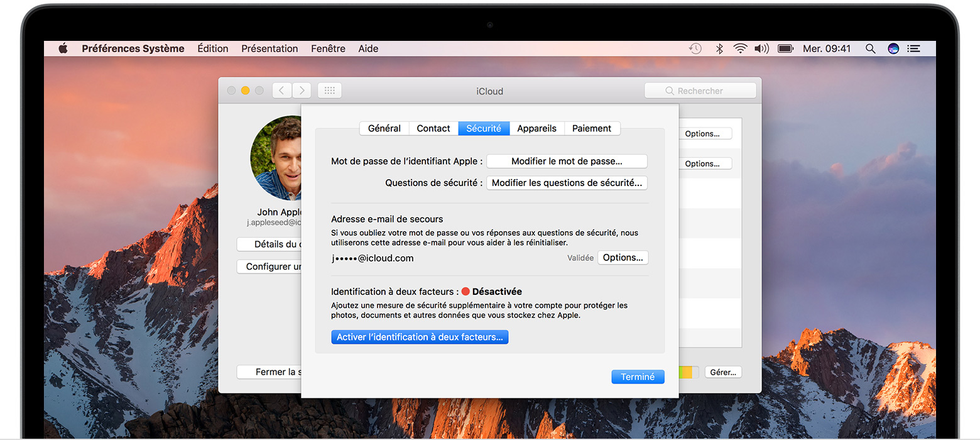Navigate forward with the right arrow

[302, 90]
